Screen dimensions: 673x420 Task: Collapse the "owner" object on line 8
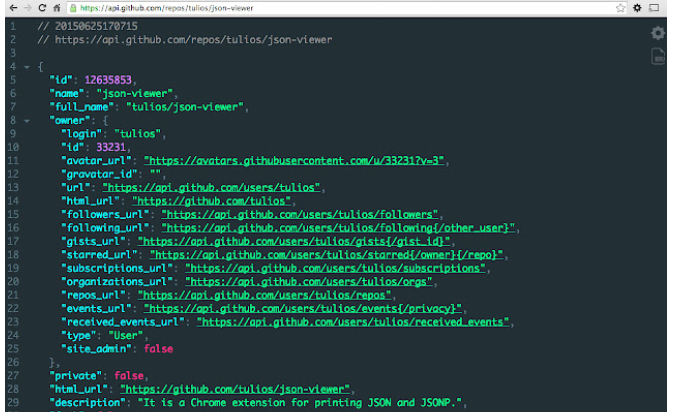click(27, 121)
